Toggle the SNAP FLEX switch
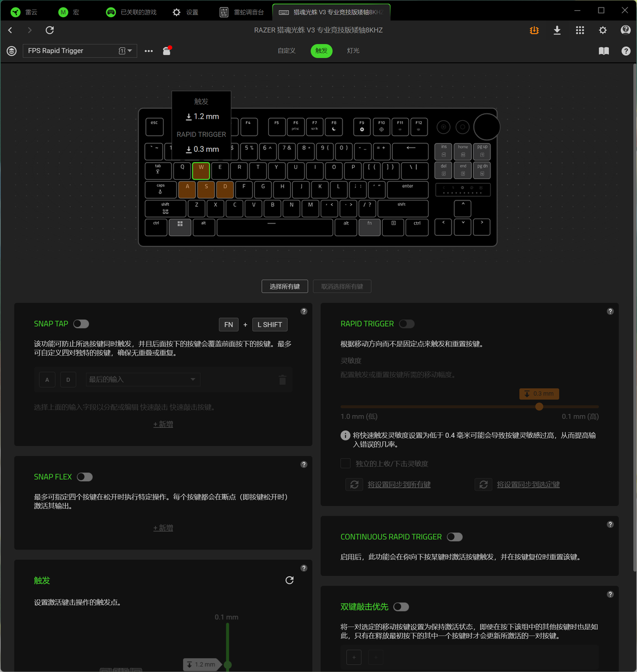Viewport: 637px width, 672px height. pyautogui.click(x=85, y=477)
